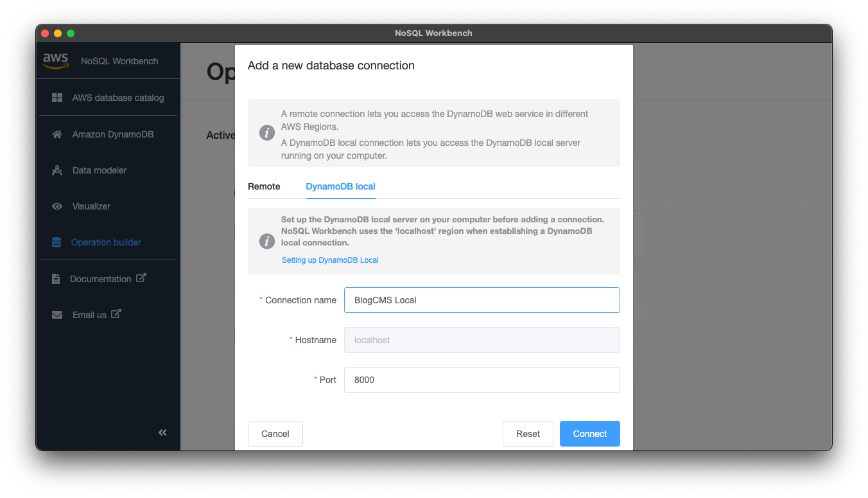Click external link icon beside Documentation

coord(141,278)
